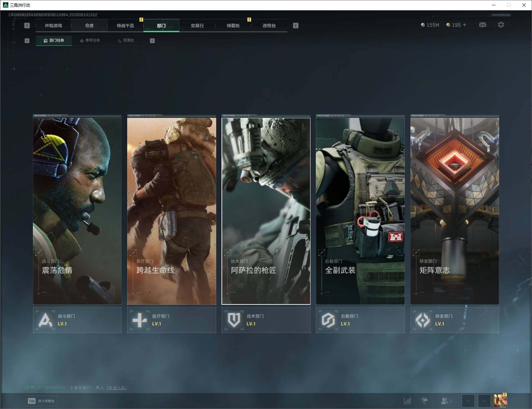Click the 矩阵意志 title text
Viewport: 532px width, 409px height.
click(x=435, y=270)
